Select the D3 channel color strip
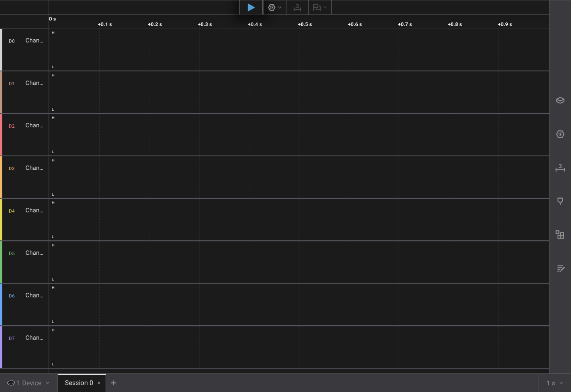This screenshot has width=571, height=392. (1, 177)
